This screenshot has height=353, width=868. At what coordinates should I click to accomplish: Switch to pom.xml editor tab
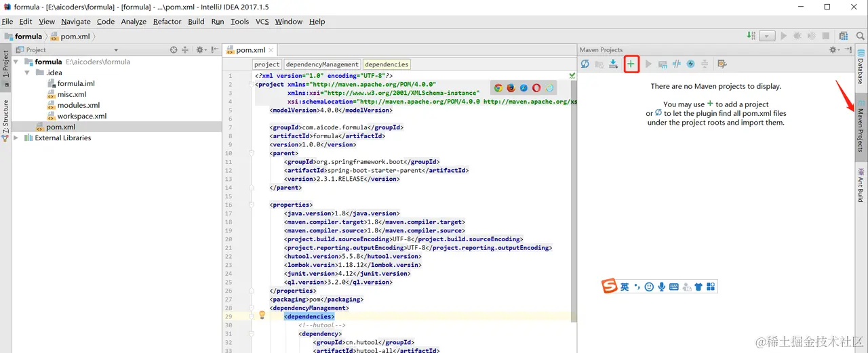click(250, 49)
